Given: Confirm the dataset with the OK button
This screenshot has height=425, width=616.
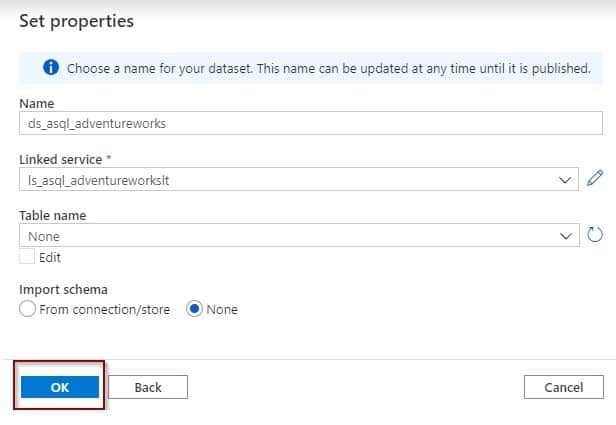Looking at the screenshot, I should coord(60,387).
